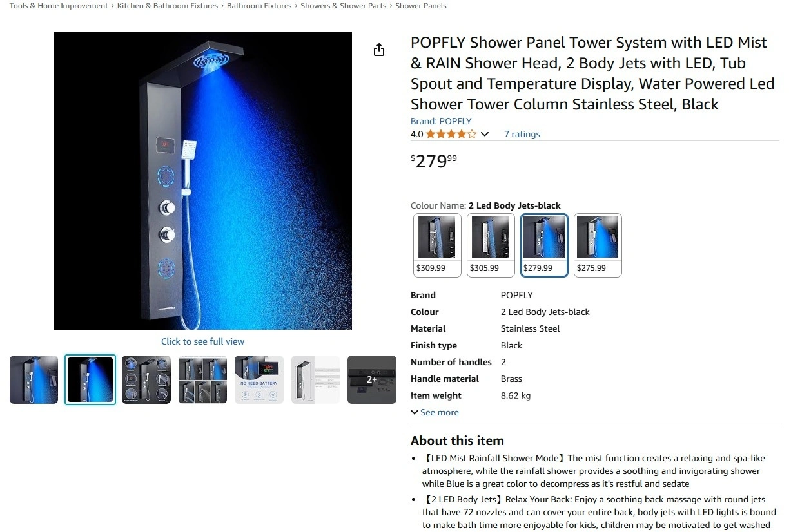
Task: Open the 2+ more images thumbnail
Action: 372,379
